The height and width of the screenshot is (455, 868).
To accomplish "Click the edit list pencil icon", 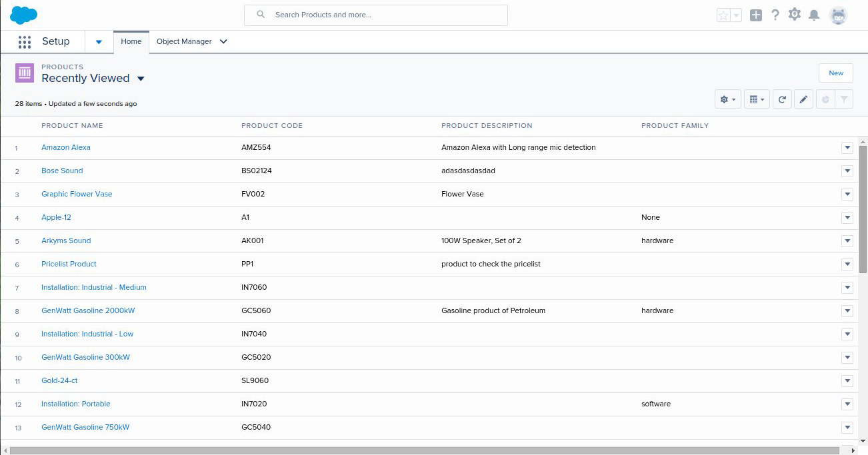I will [x=804, y=100].
